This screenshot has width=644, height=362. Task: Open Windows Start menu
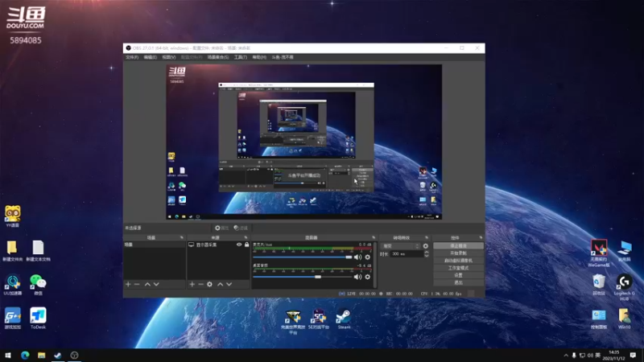tap(8, 355)
